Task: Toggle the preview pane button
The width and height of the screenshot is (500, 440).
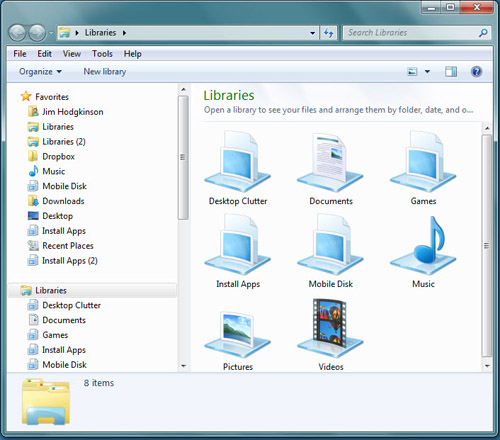Action: pos(451,72)
